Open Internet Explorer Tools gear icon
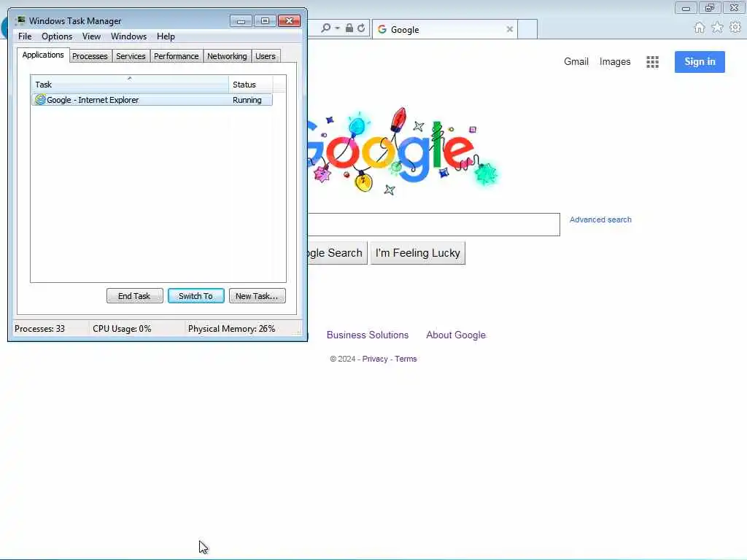Image resolution: width=747 pixels, height=560 pixels. coord(735,28)
